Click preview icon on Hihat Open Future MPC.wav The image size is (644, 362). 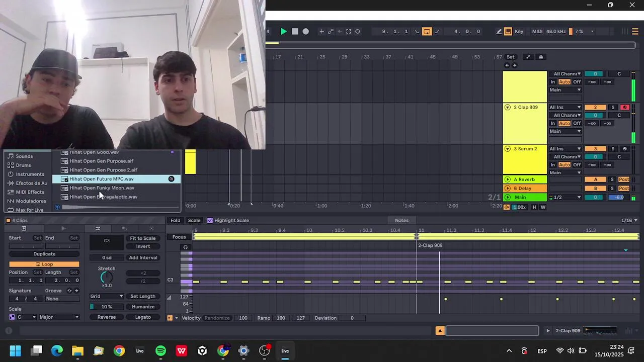pos(171,179)
